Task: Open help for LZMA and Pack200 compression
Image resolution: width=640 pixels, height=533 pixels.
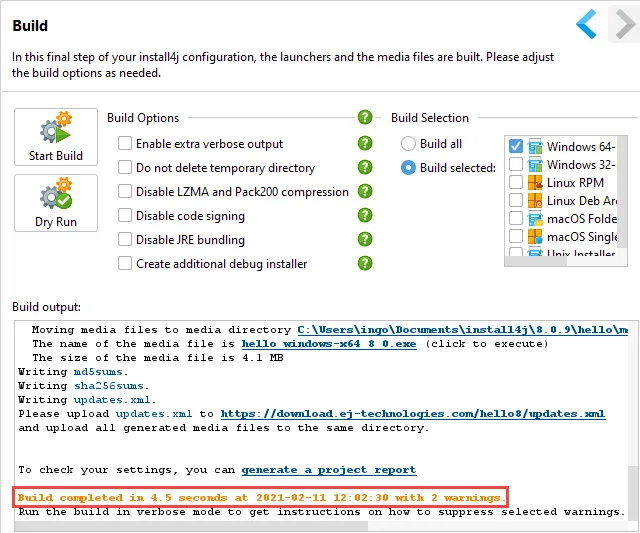Action: point(365,192)
